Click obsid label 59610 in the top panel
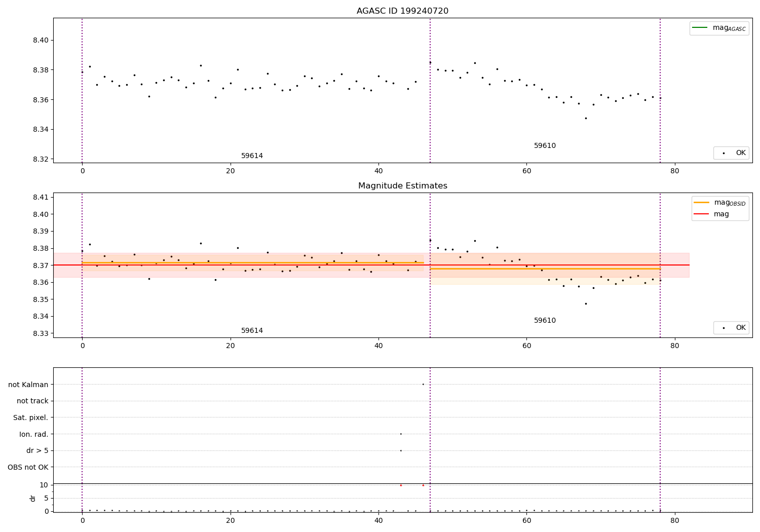760x532 pixels. coord(545,145)
